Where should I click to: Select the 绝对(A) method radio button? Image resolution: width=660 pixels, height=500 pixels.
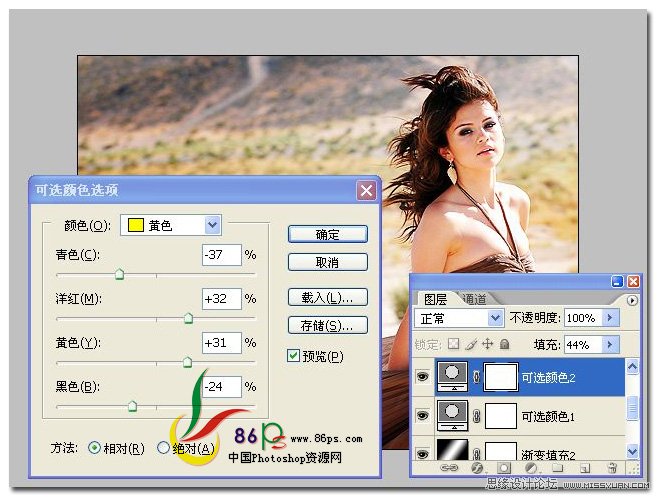[163, 447]
